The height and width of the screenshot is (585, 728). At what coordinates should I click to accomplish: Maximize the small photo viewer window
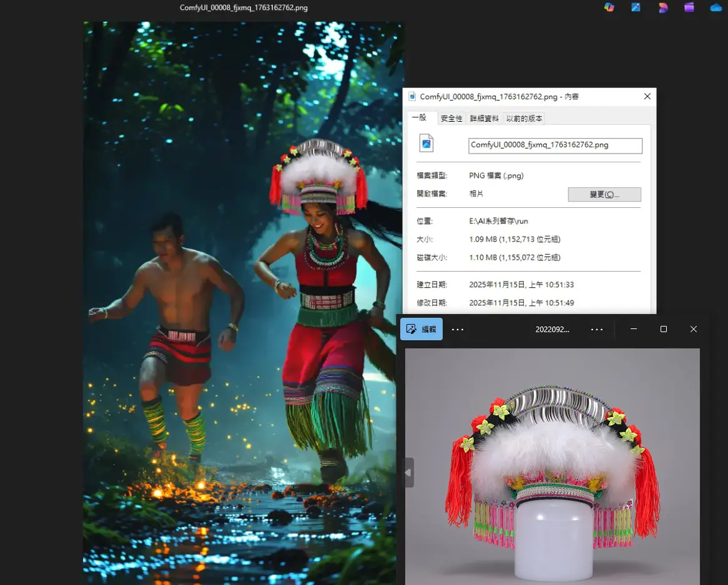[x=664, y=329]
